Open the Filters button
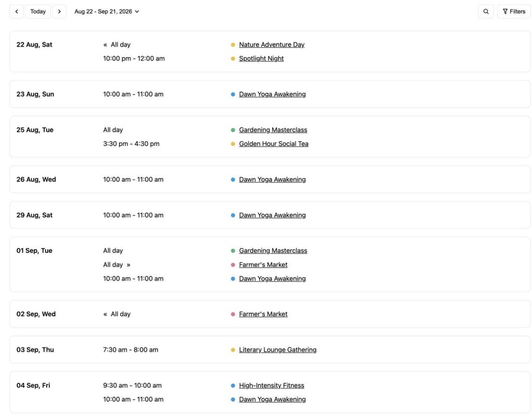This screenshot has width=532, height=417. pyautogui.click(x=514, y=11)
